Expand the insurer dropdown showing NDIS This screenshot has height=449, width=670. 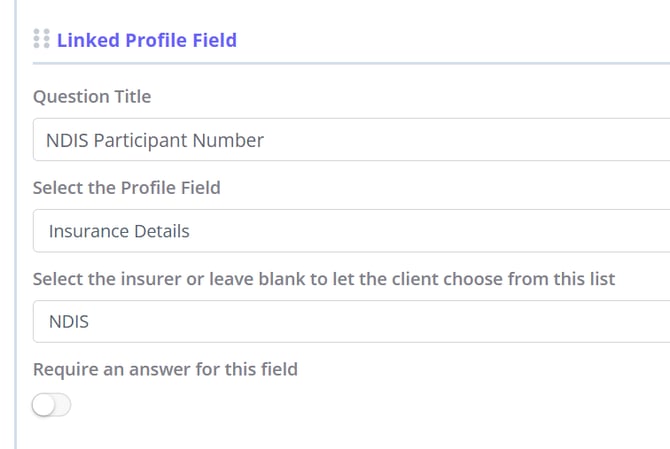tap(400, 322)
